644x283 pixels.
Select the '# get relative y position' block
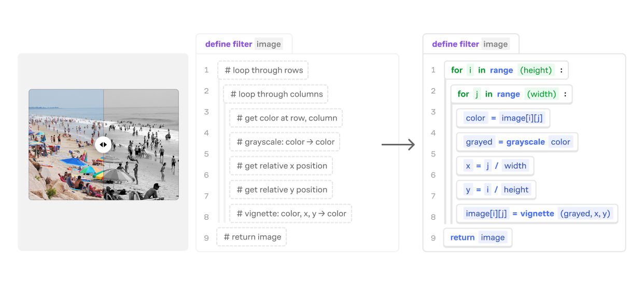(x=281, y=190)
